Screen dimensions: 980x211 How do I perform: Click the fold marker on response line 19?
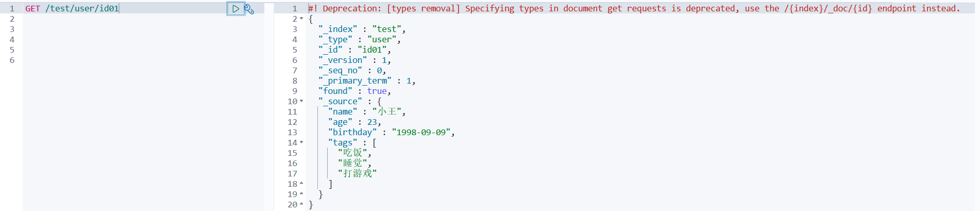coord(301,194)
